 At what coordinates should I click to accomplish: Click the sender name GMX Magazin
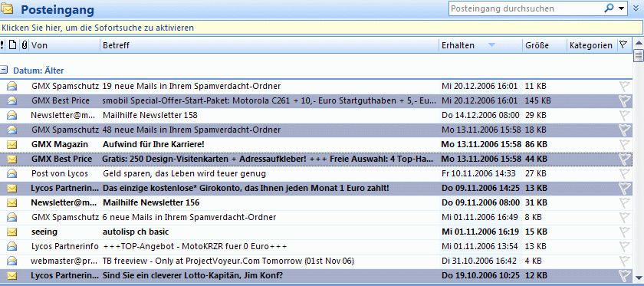tap(60, 144)
